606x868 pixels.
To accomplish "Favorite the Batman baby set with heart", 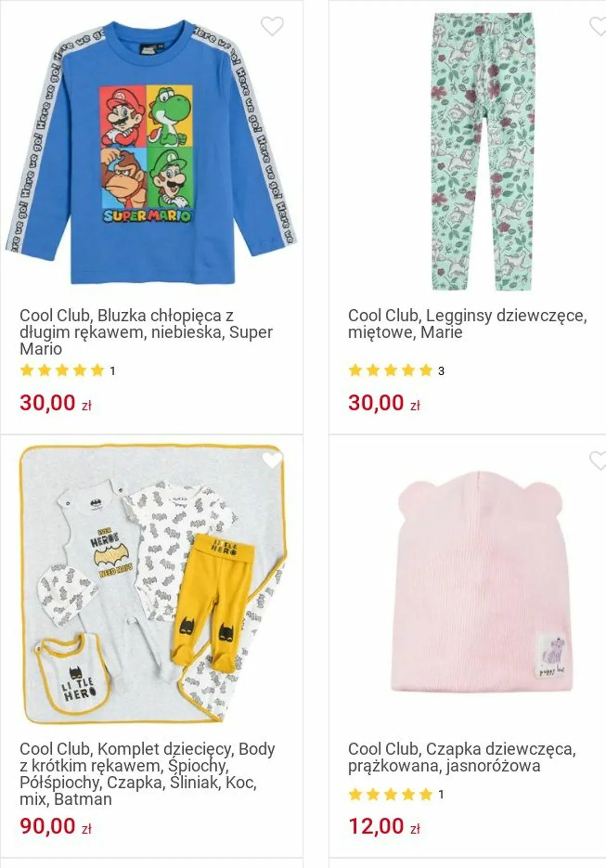I will (272, 460).
